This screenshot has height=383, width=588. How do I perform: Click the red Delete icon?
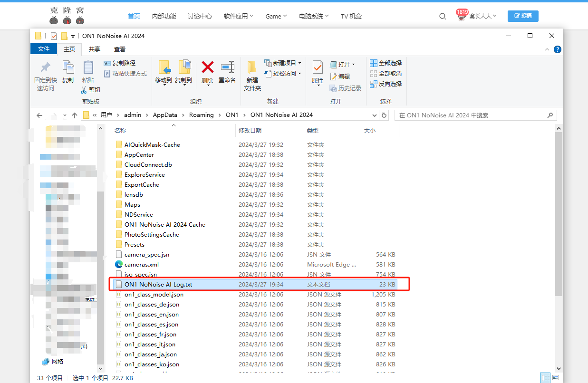(x=207, y=67)
